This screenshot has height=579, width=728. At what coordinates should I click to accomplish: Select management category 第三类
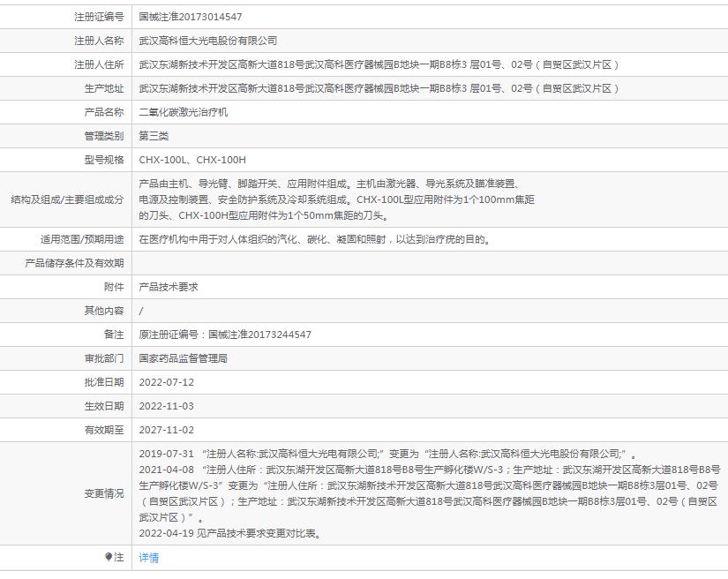pos(154,136)
